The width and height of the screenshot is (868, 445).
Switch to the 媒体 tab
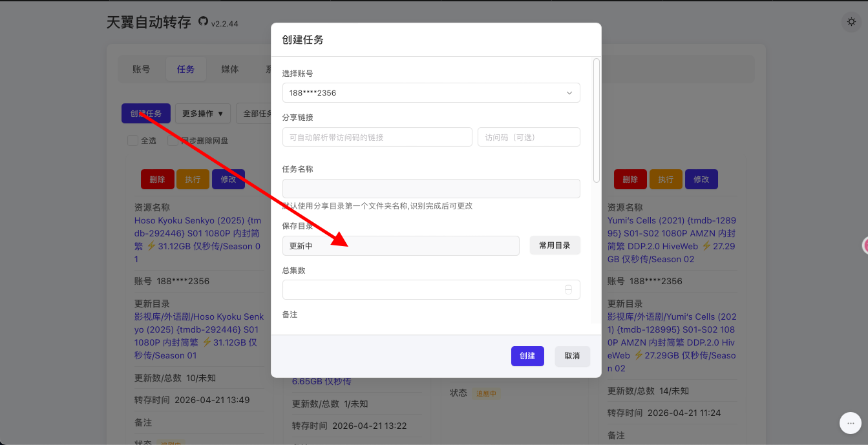click(230, 68)
